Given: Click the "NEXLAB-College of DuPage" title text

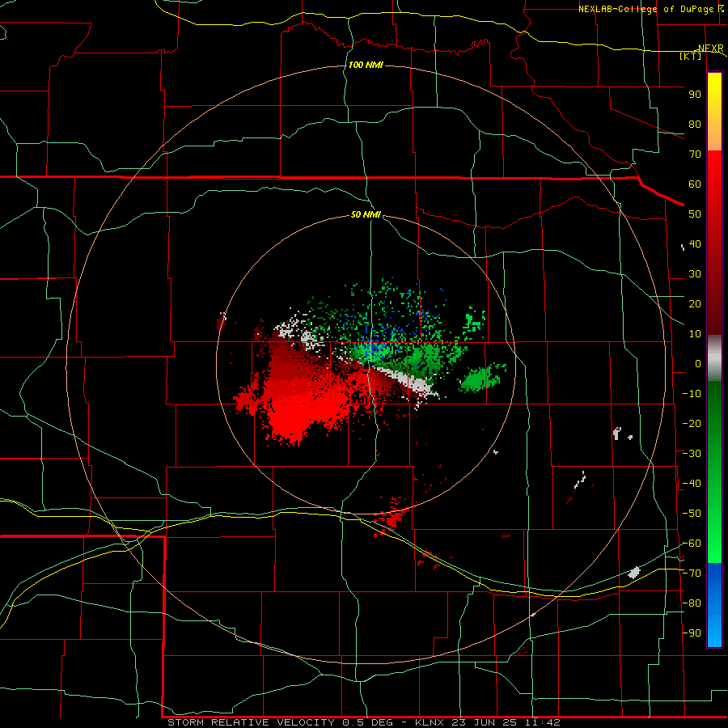Looking at the screenshot, I should coord(645,9).
